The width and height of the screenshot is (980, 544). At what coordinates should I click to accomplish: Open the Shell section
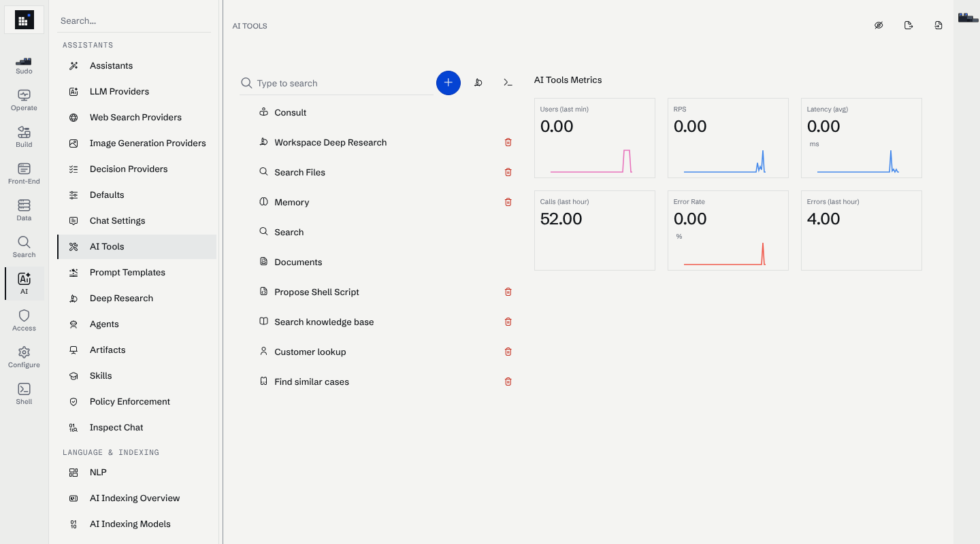tap(24, 394)
